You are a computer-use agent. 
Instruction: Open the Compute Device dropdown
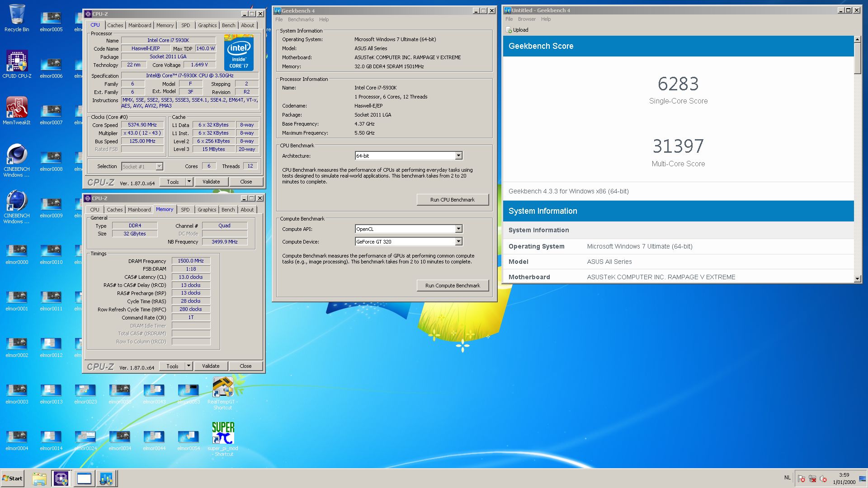pos(458,242)
